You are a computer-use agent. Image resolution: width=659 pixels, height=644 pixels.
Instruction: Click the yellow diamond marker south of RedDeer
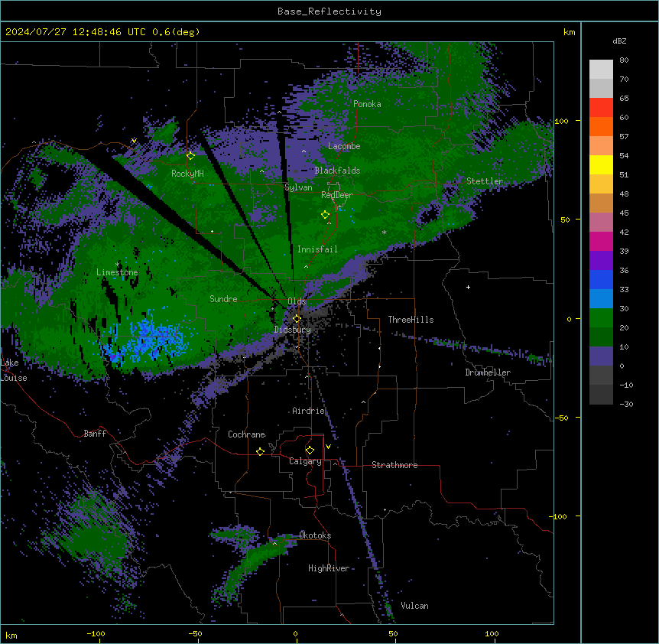point(325,215)
